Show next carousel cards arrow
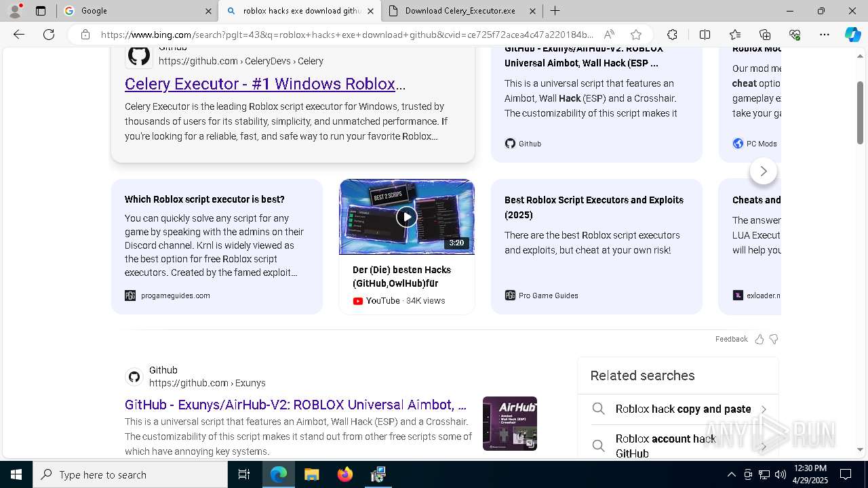Screen dimensions: 868x488 [x=764, y=171]
